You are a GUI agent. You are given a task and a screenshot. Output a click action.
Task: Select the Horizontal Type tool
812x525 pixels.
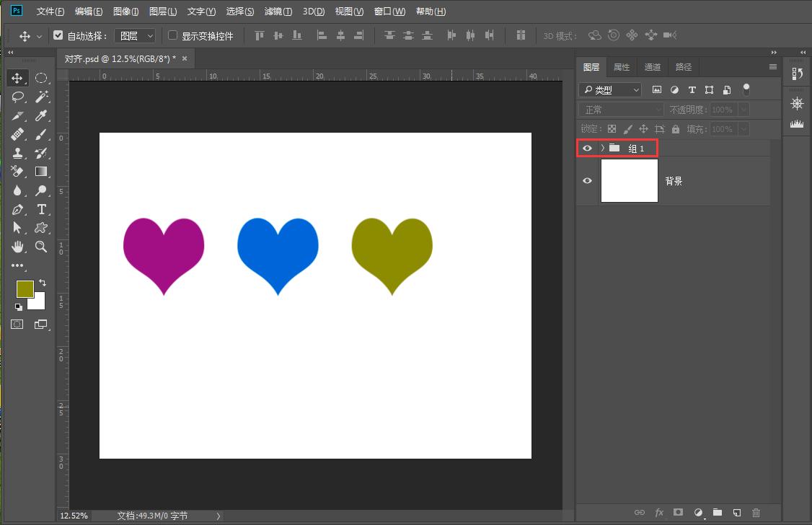tap(42, 209)
